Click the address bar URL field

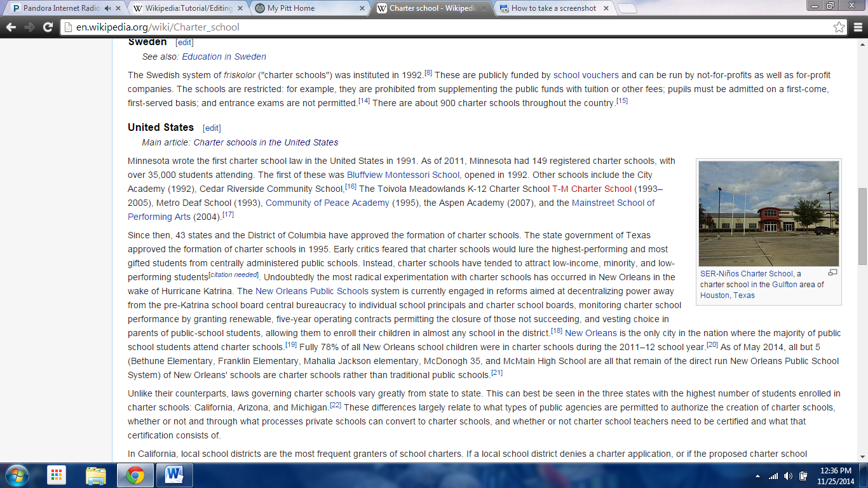click(445, 27)
